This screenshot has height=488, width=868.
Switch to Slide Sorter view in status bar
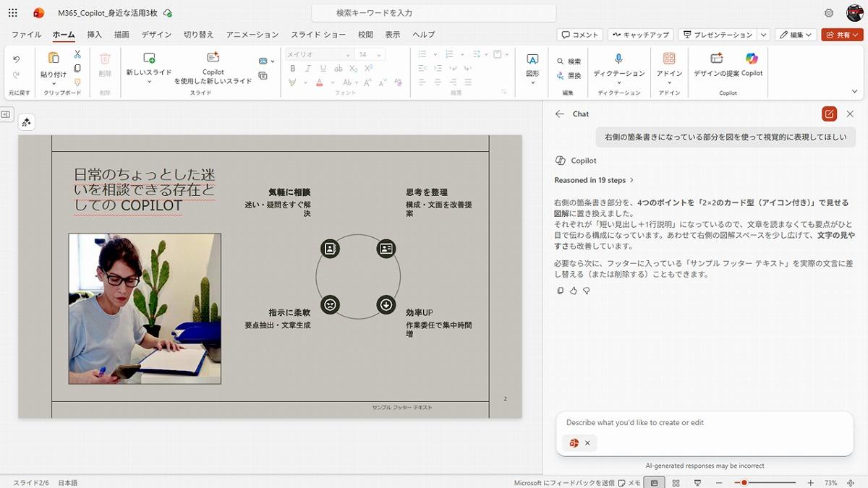pyautogui.click(x=676, y=482)
